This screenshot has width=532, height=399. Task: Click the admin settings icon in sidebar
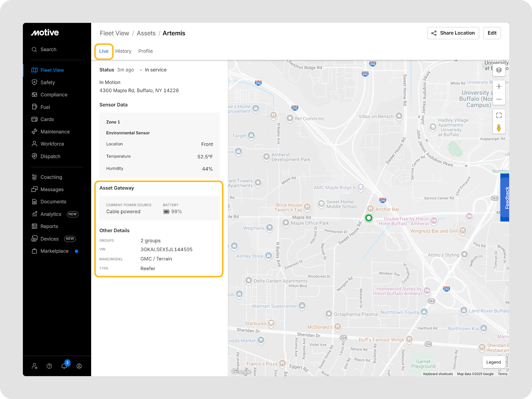click(35, 366)
